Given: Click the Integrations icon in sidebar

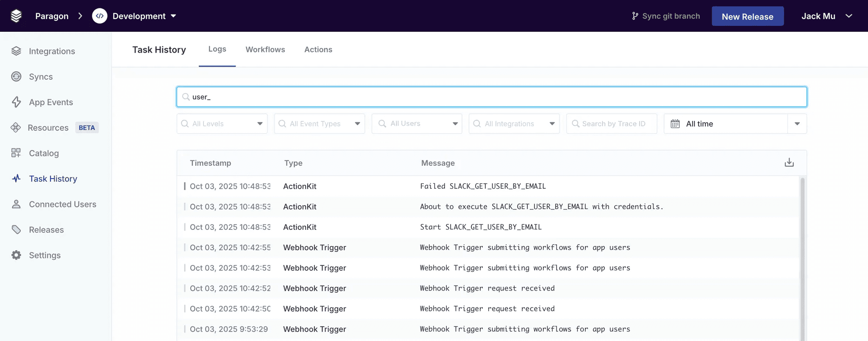Looking at the screenshot, I should (x=16, y=51).
